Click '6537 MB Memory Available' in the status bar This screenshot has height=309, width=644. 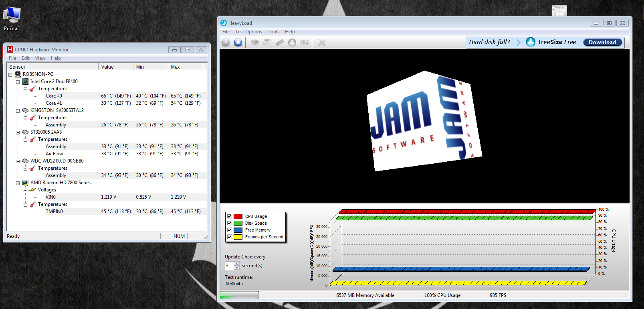[x=365, y=295]
